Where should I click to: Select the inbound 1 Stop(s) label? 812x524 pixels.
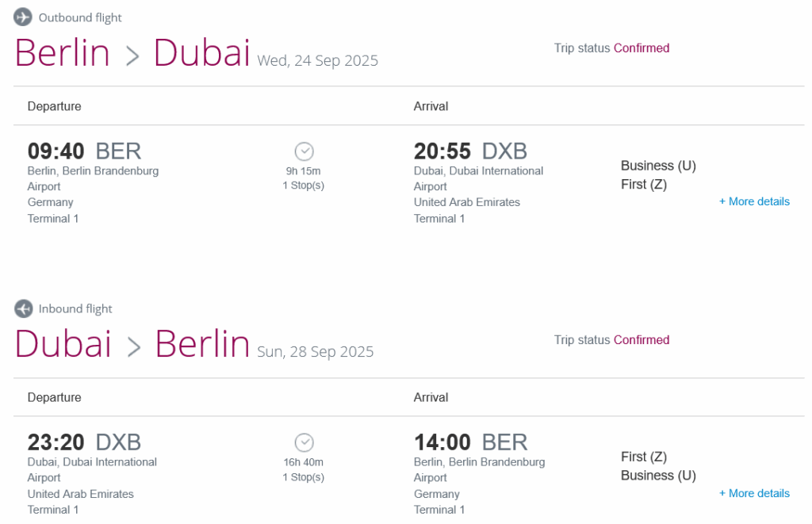[304, 477]
